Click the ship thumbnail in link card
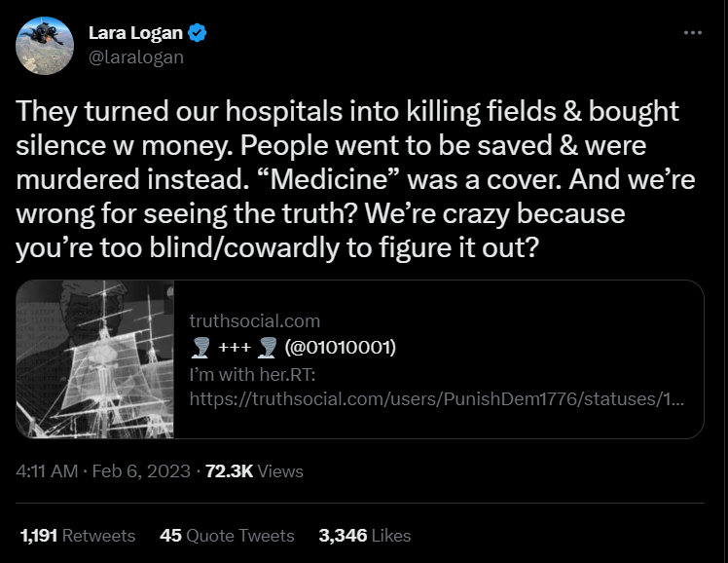 click(x=95, y=358)
